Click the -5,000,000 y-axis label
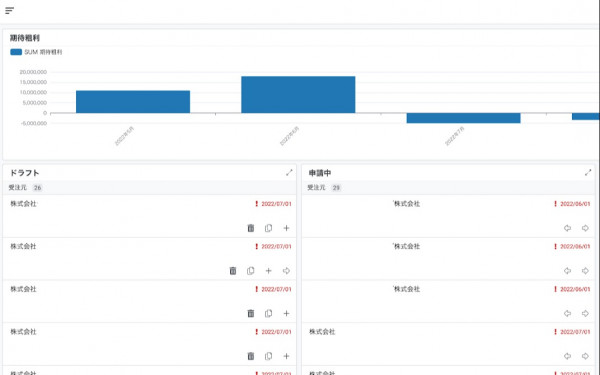 coord(34,123)
